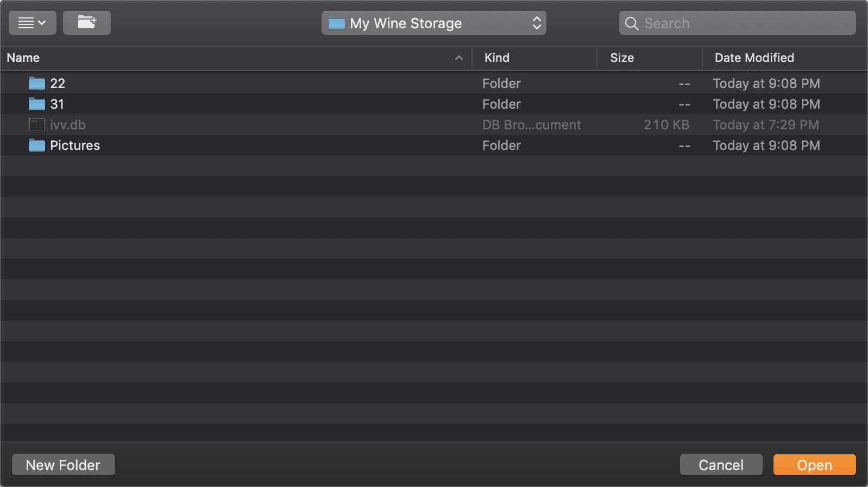Screen dimensions: 868x487
Task: Click the ivv.db file icon
Action: (36, 124)
